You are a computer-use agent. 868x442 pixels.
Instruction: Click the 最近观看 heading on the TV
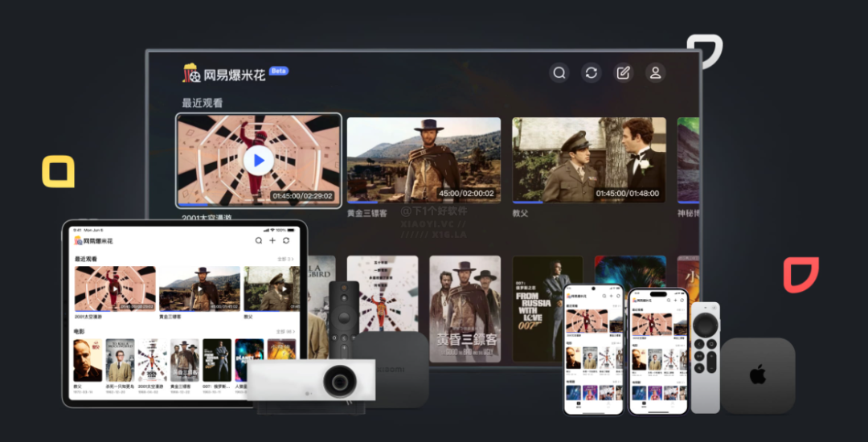203,103
